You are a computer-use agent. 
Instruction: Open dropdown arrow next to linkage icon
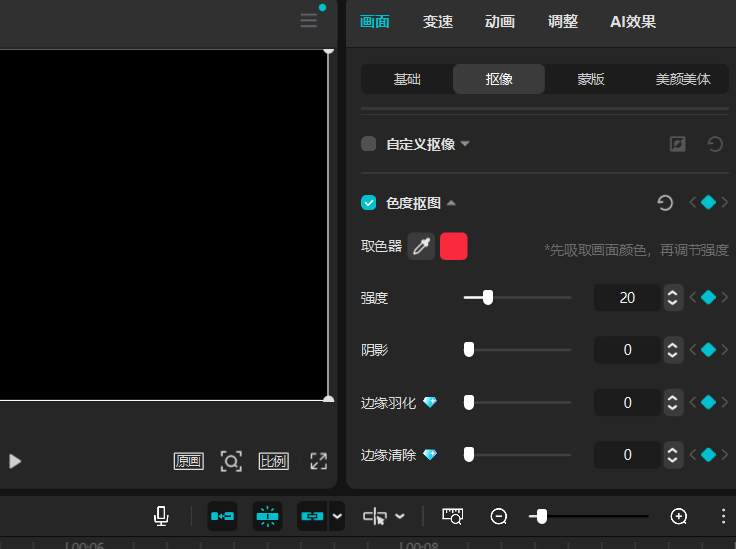(337, 516)
